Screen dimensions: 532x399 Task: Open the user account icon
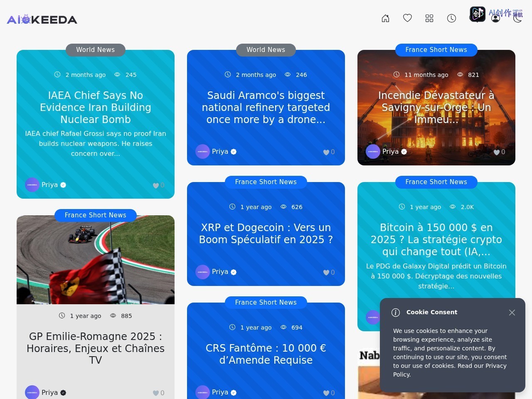tap(495, 18)
